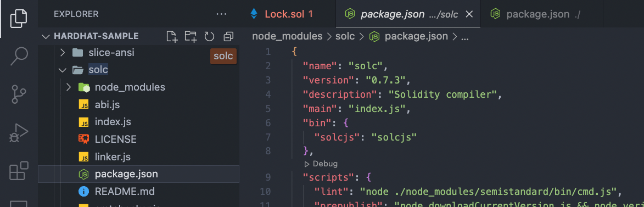Collapse the solc folder chevron

(x=63, y=70)
